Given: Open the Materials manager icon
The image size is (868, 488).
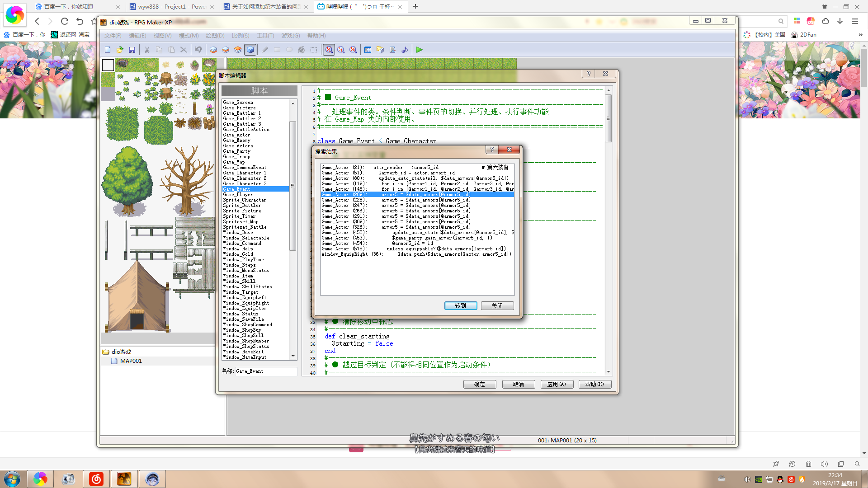Looking at the screenshot, I should (x=380, y=50).
